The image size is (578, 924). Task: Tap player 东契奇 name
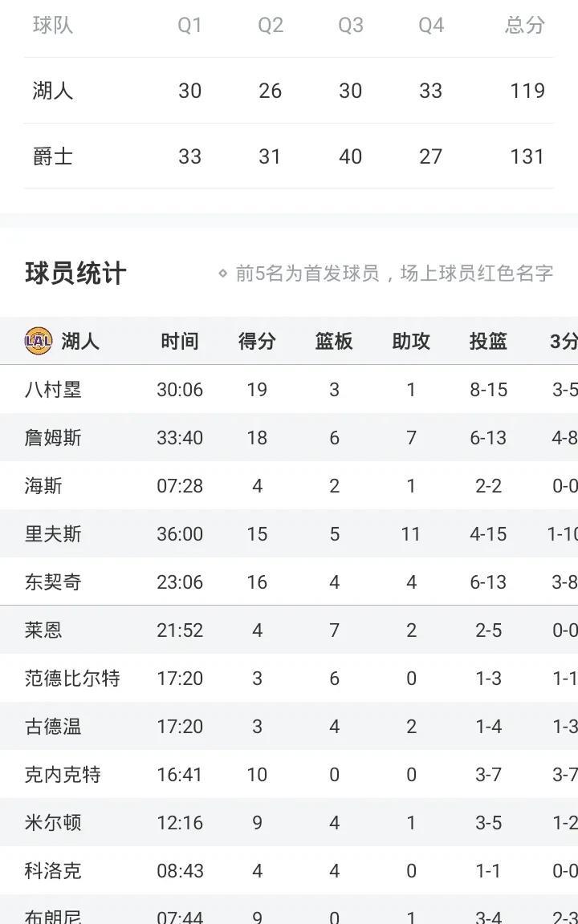click(x=53, y=582)
